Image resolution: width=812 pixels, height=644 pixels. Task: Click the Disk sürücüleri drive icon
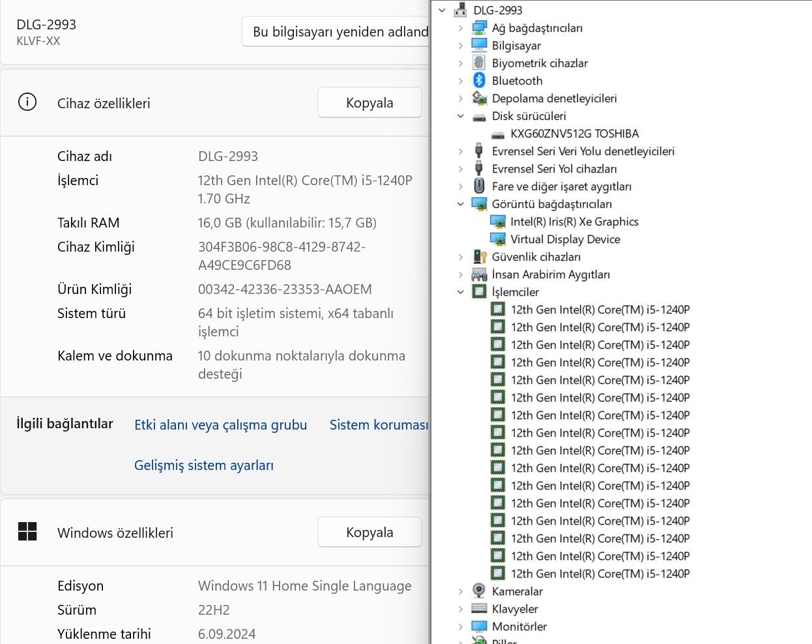[479, 117]
